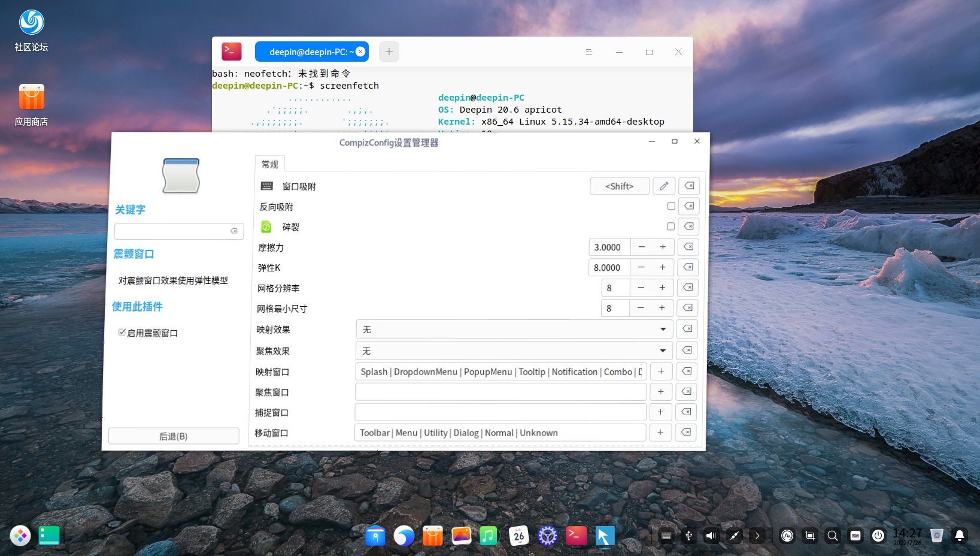Add a match to 聚焦窗口
This screenshot has height=556, width=980.
[661, 392]
